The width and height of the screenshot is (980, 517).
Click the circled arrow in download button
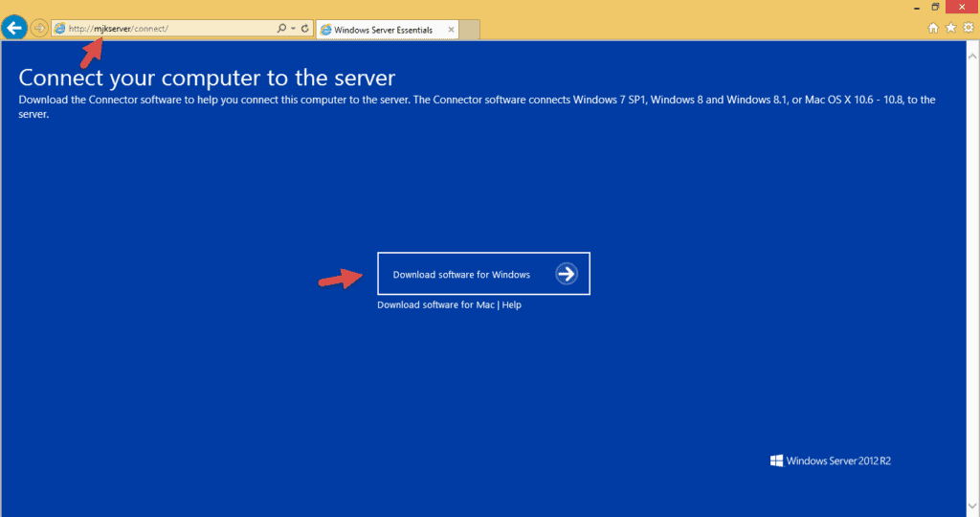coord(567,274)
